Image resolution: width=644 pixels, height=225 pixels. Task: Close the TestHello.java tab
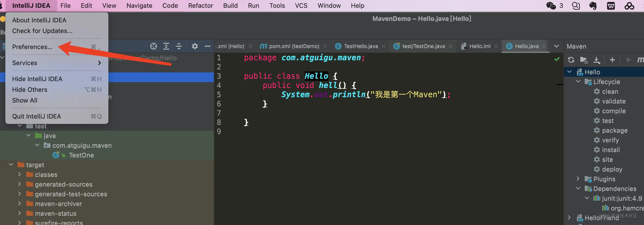(x=383, y=46)
